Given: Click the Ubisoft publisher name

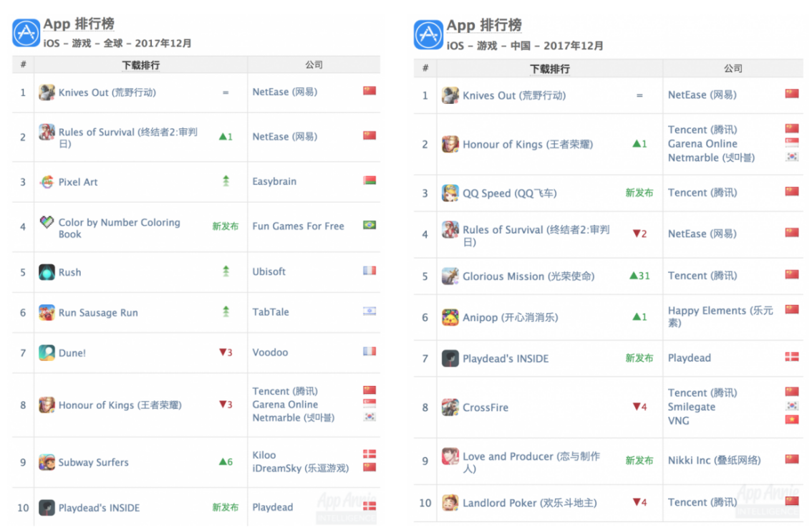Looking at the screenshot, I should (269, 271).
